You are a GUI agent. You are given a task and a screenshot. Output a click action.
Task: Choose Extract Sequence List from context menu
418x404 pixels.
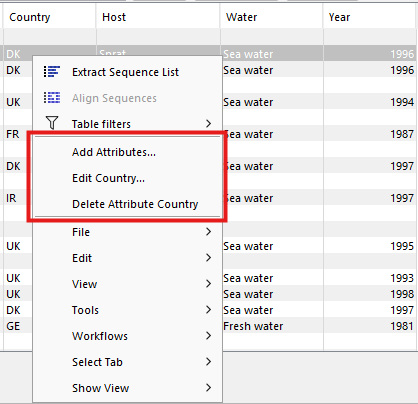[127, 72]
